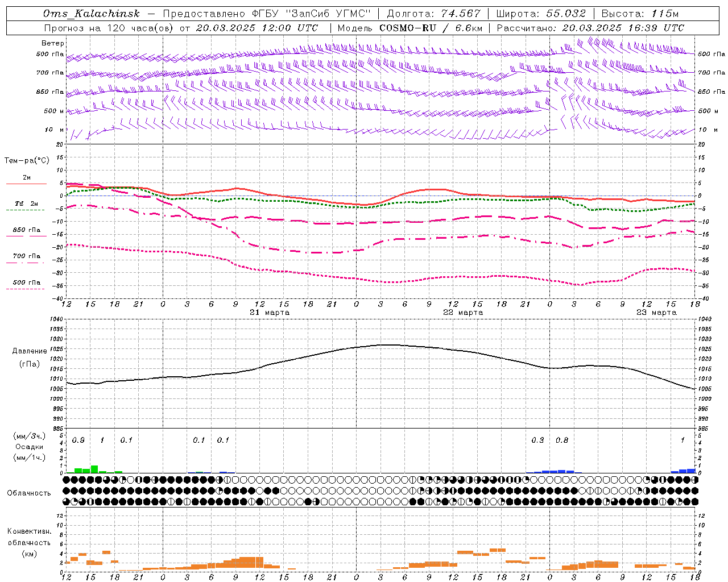The image size is (728, 582).
Task: Click the model name COSMO-RU
Action: (408, 28)
